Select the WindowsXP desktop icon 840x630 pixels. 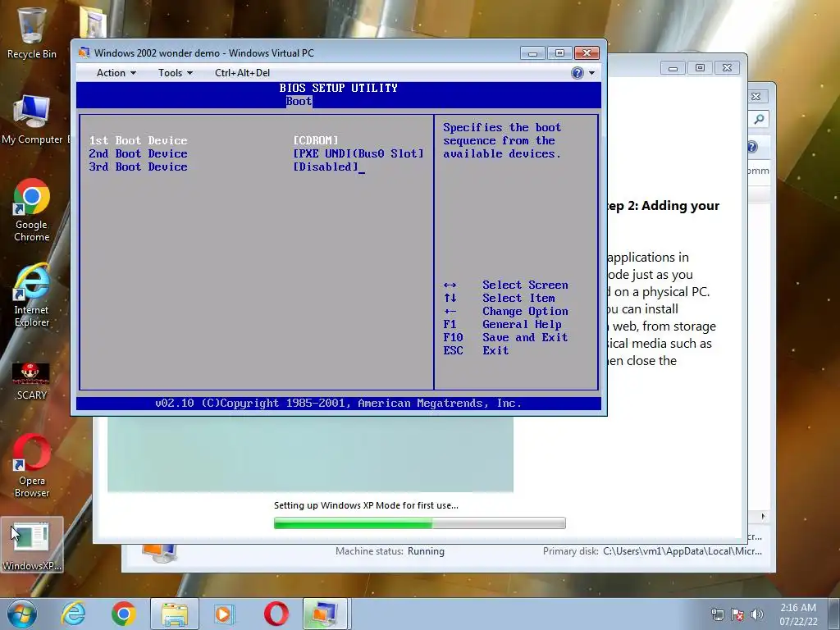[32, 545]
